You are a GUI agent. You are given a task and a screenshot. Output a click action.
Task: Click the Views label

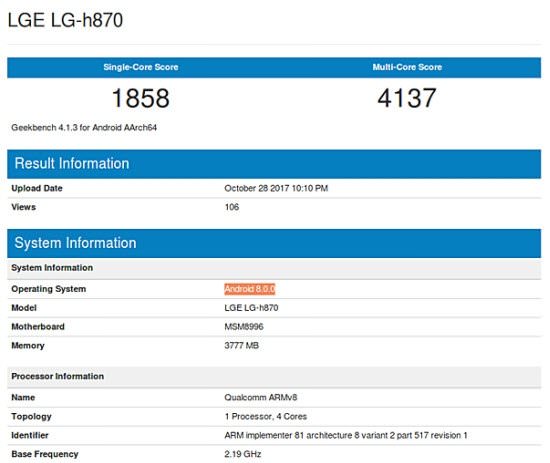pyautogui.click(x=24, y=207)
